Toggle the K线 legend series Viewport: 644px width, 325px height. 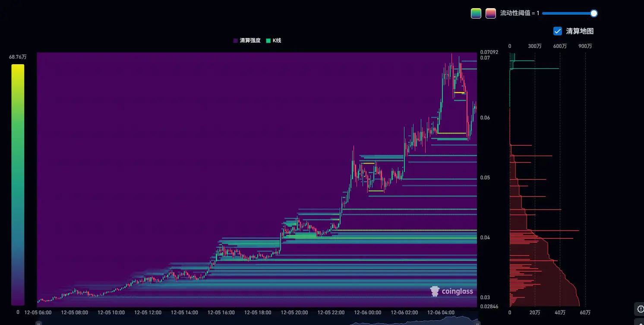[x=274, y=41]
